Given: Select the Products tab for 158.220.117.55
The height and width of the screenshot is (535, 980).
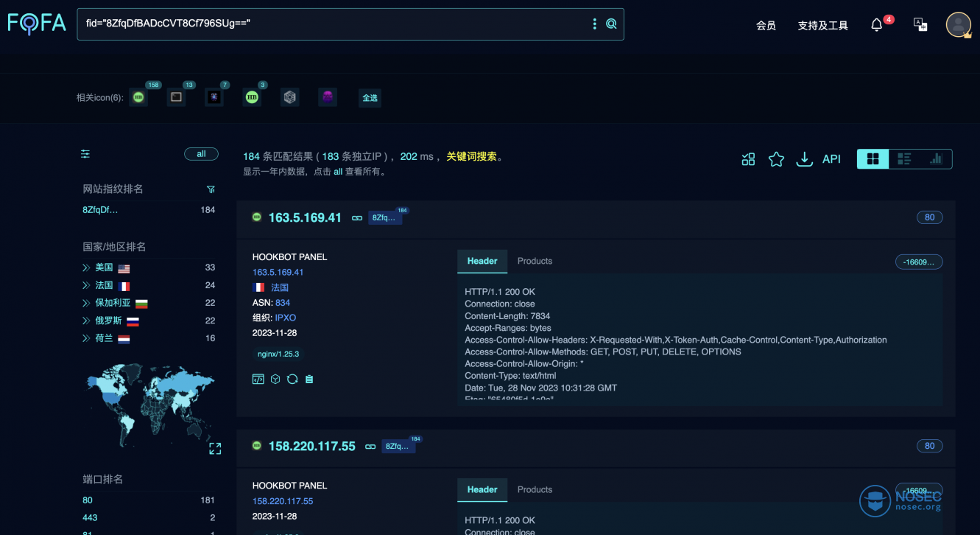Looking at the screenshot, I should coord(535,489).
